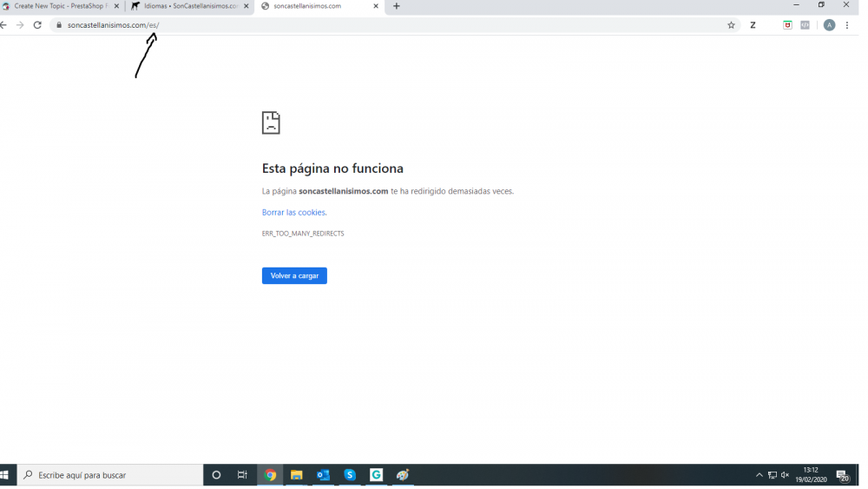Switch to Idiomas SonCastellanisimos tab
Screen dimensions: 868x489
point(190,6)
